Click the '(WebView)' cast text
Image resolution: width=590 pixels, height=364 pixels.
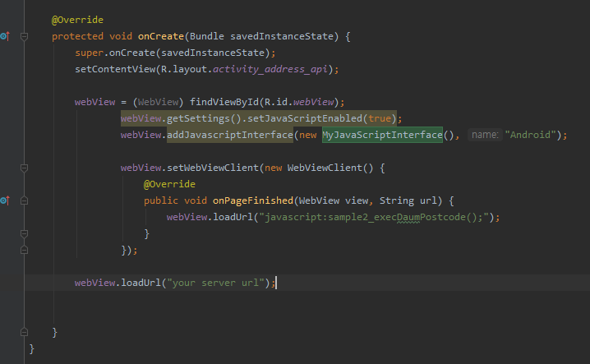[x=158, y=102]
